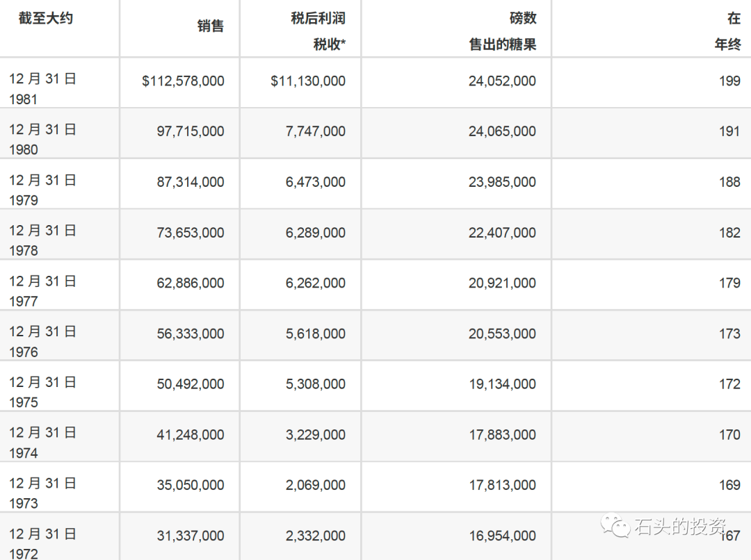This screenshot has width=751, height=560.
Task: Select the 销售 column header
Action: [x=211, y=26]
